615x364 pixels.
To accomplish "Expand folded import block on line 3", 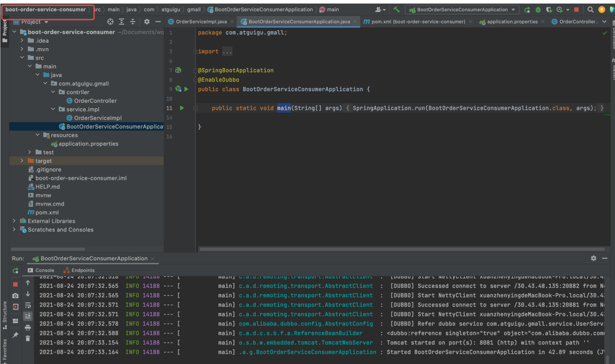I will [x=195, y=51].
